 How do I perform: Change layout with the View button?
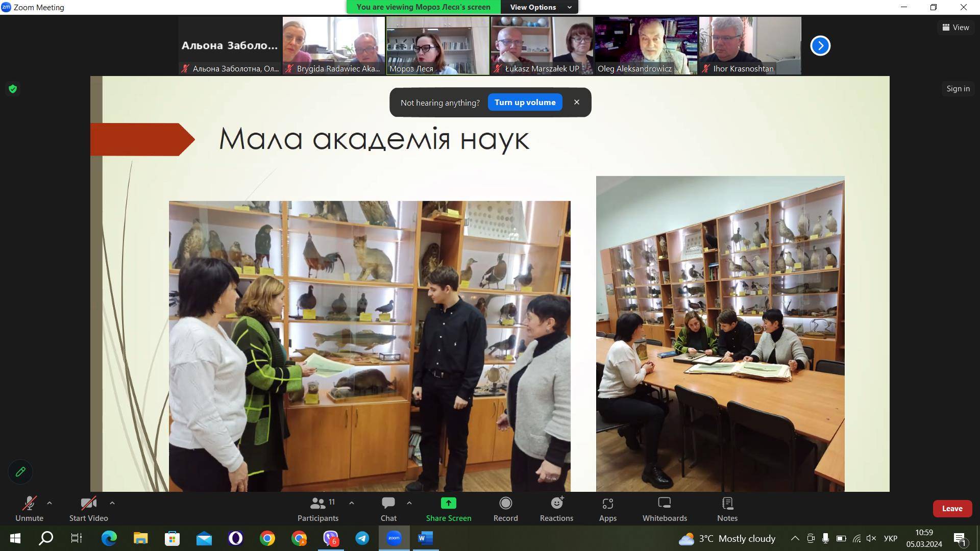[955, 28]
